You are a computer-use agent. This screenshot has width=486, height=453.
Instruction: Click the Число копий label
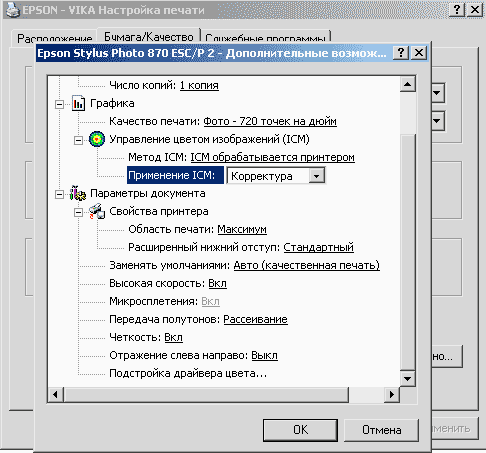(143, 85)
